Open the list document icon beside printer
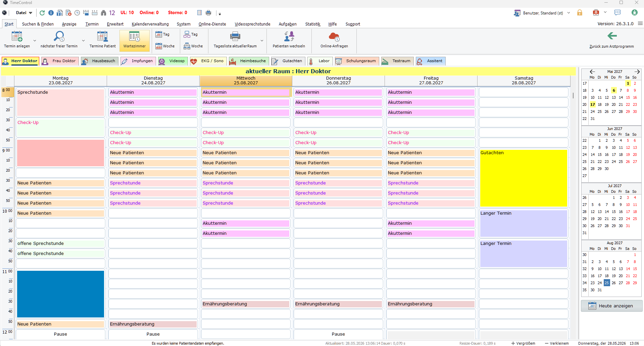644x346 pixels. click(199, 13)
